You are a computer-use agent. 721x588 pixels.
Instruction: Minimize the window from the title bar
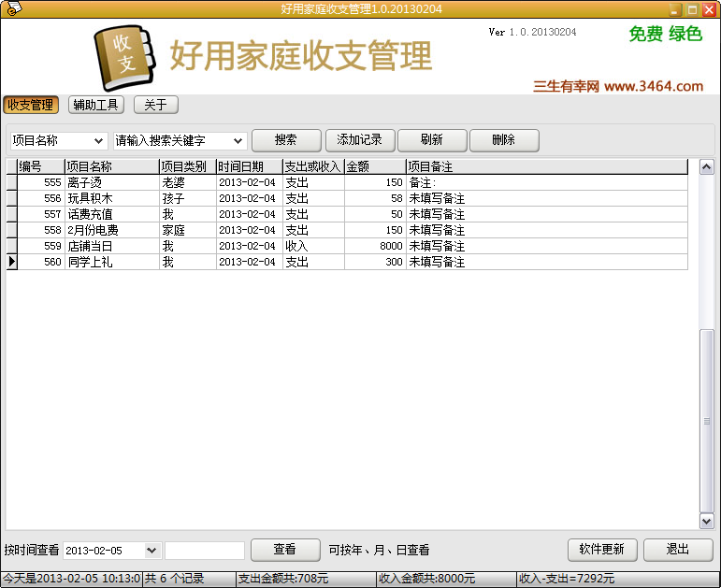(675, 9)
